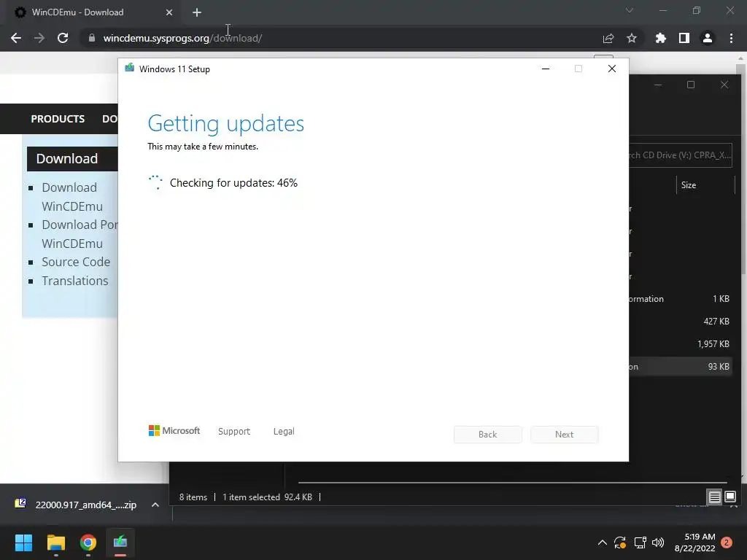This screenshot has width=747, height=560.
Task: Open Chrome extensions puzzle icon
Action: 661,38
